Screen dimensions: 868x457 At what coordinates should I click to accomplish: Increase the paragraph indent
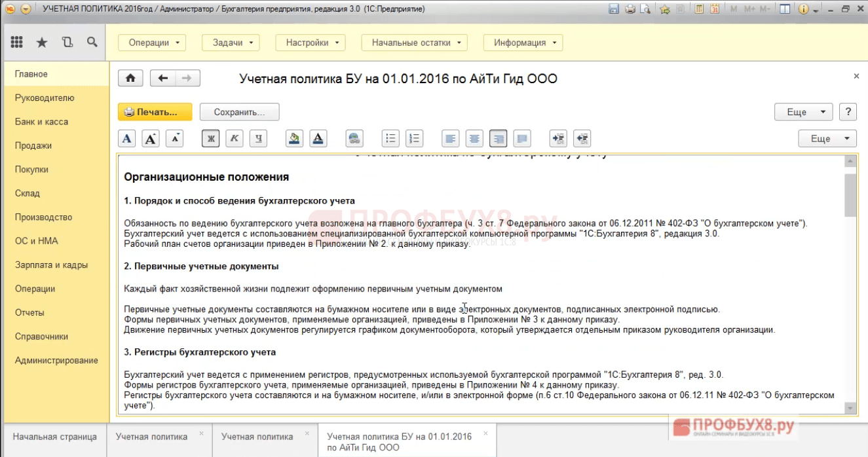558,138
